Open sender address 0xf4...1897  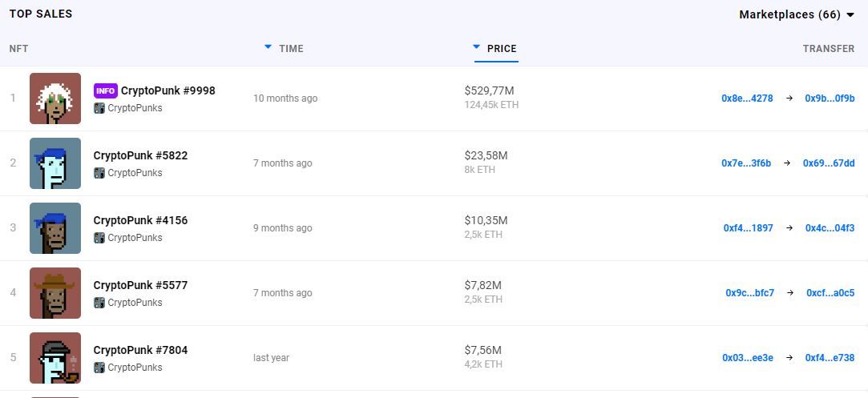[748, 228]
